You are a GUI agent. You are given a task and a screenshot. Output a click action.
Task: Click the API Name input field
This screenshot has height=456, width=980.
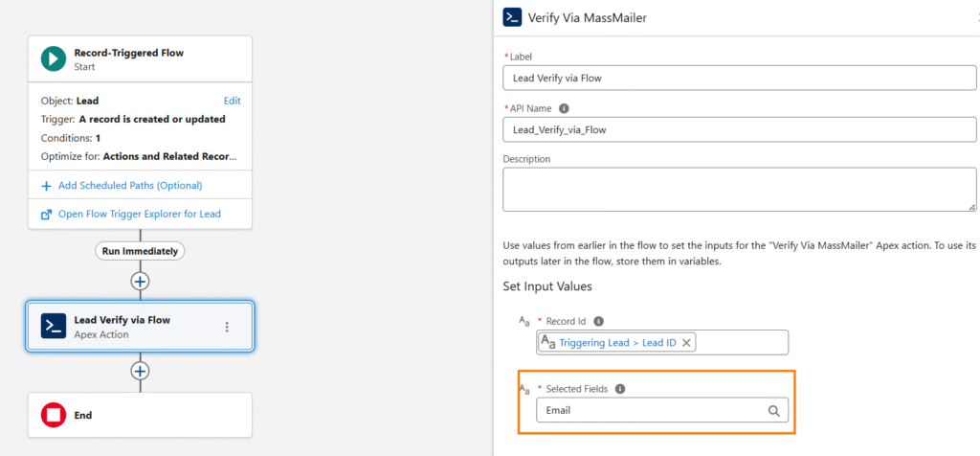(x=739, y=128)
